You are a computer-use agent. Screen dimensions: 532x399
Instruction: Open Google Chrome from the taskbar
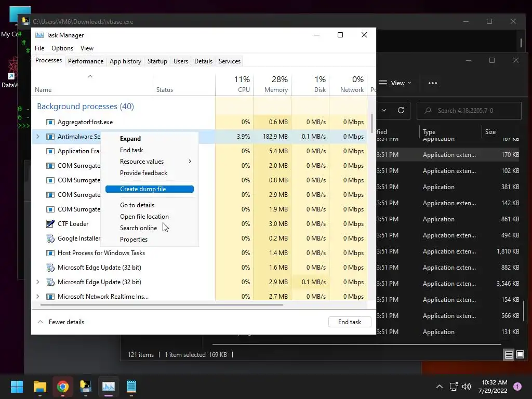63,387
